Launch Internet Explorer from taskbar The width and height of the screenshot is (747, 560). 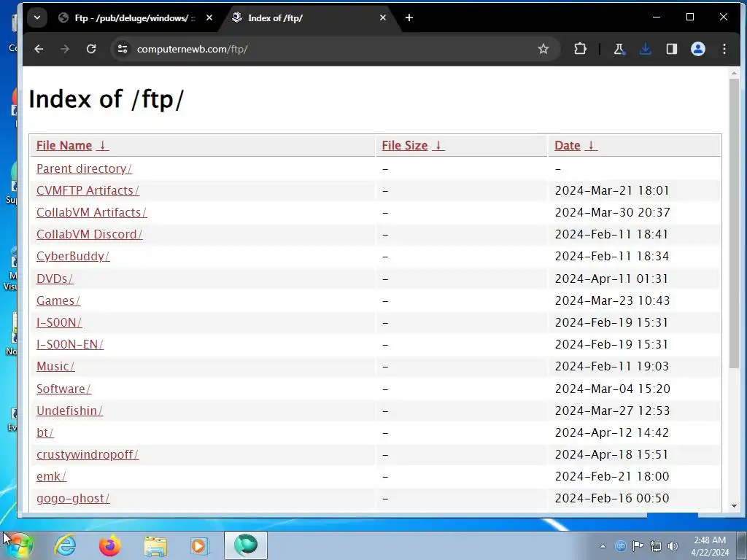point(65,545)
